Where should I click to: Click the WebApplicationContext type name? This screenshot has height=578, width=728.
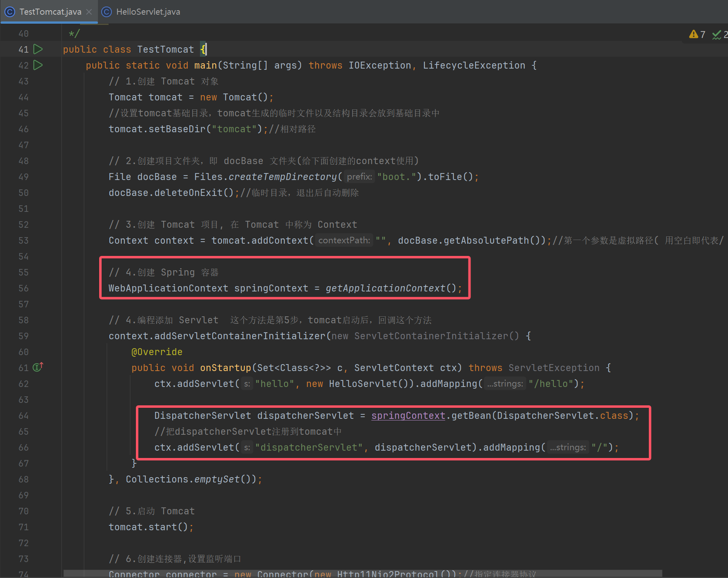(x=168, y=288)
